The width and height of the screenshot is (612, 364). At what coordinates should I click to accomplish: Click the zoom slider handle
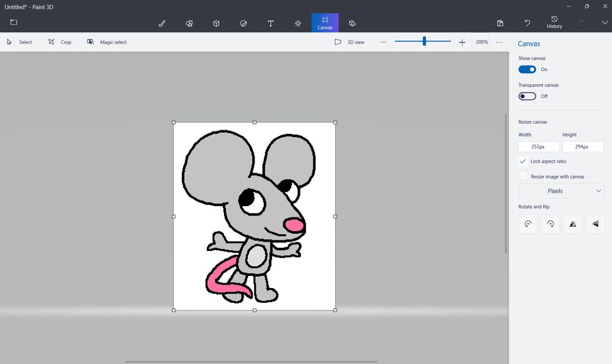point(424,41)
